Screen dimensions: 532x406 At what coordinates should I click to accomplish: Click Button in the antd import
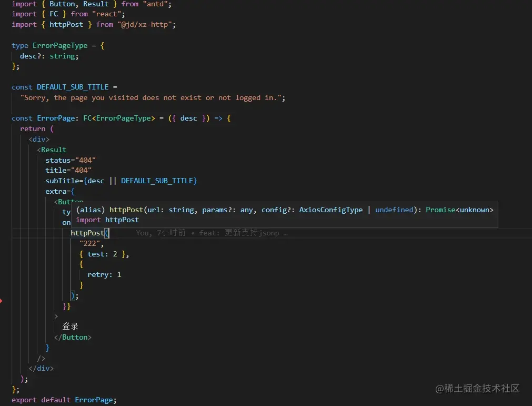pos(62,4)
